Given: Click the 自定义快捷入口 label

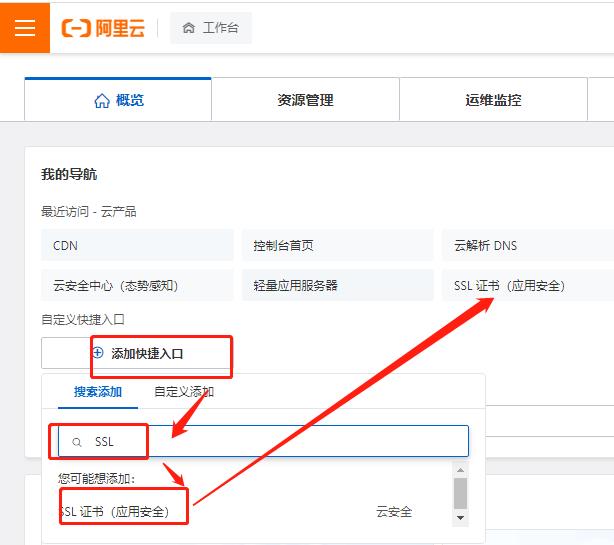Looking at the screenshot, I should (x=83, y=319).
